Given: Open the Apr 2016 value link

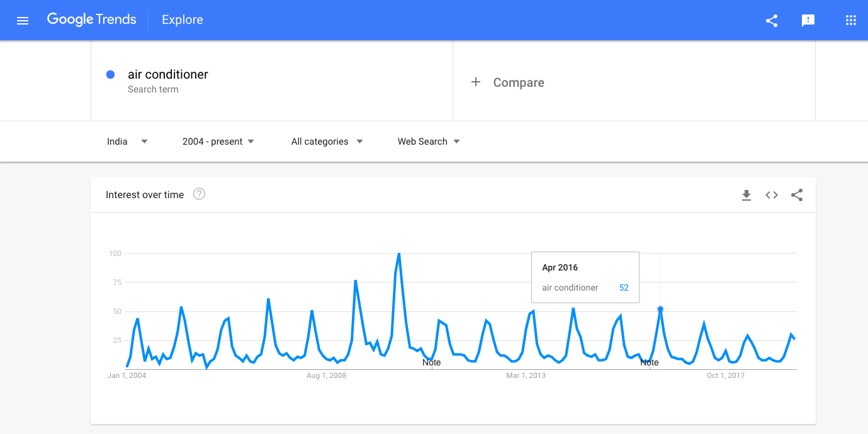Looking at the screenshot, I should 623,287.
